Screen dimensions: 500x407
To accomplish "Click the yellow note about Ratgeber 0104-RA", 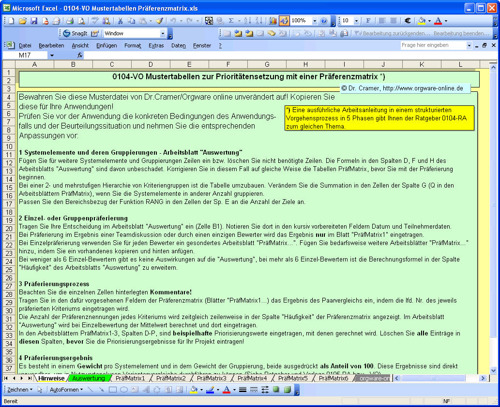I will click(379, 118).
